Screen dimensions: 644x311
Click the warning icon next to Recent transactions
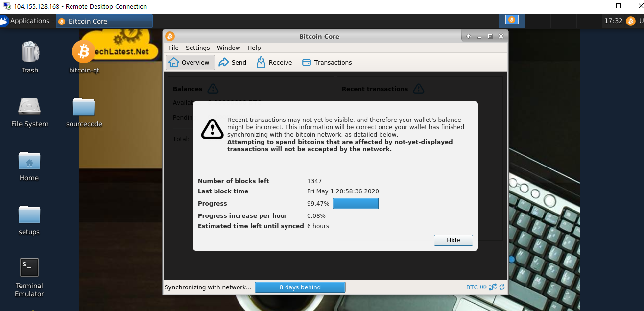[x=418, y=89]
